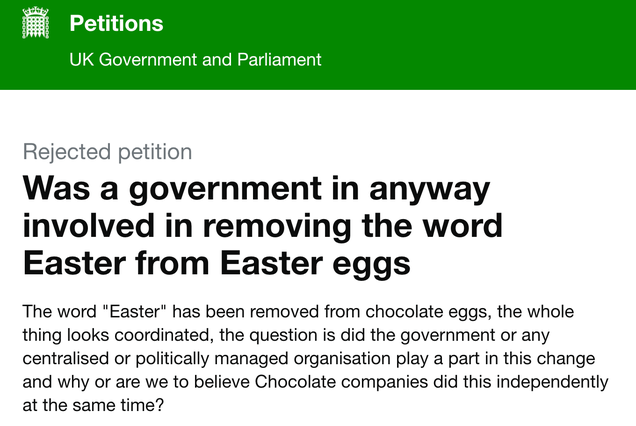Click the Rejected petition status label

(x=107, y=152)
